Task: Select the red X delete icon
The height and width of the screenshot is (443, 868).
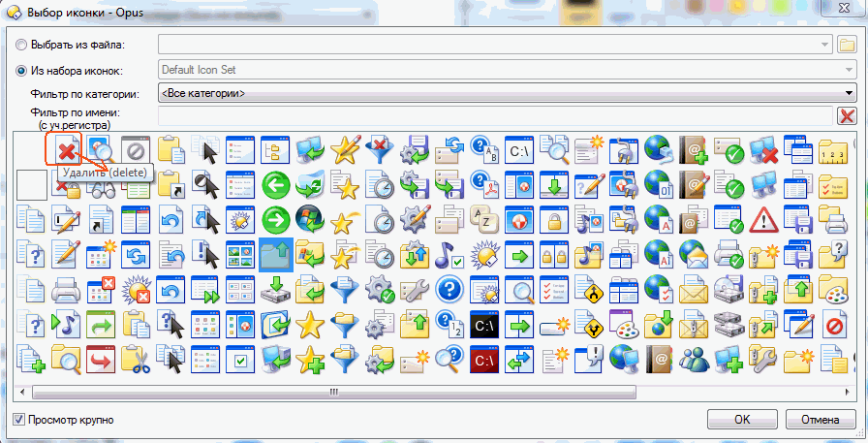Action: coord(67,150)
